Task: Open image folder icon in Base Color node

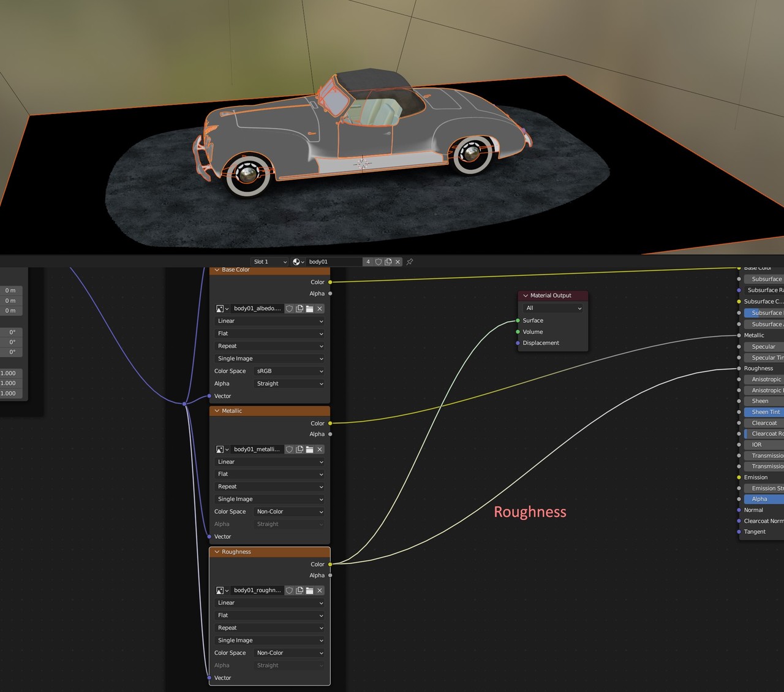Action: [x=310, y=309]
